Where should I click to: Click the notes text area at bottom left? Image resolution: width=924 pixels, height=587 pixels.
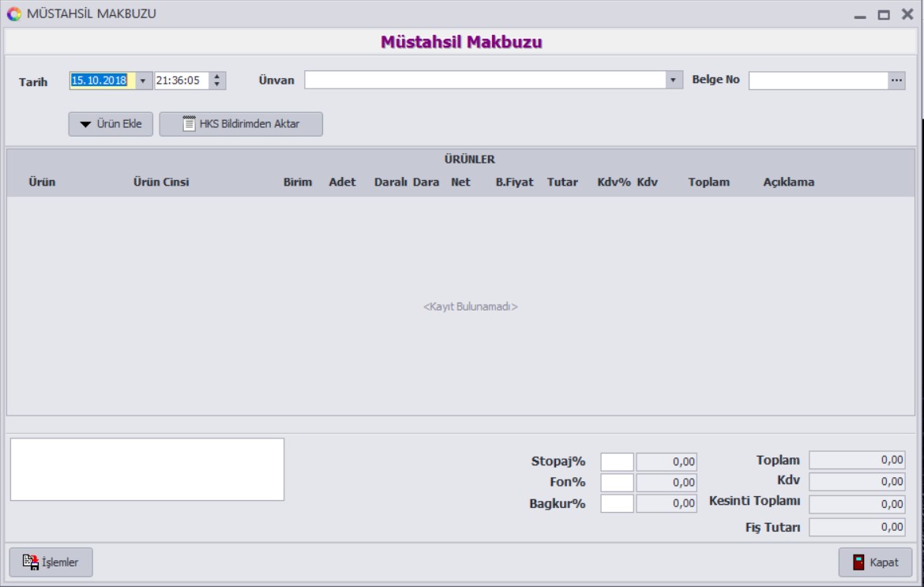click(x=148, y=469)
